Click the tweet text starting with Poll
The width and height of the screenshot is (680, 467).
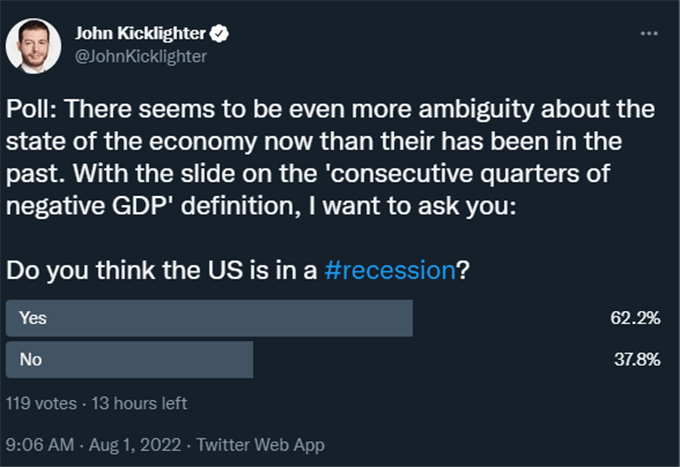pos(330,157)
